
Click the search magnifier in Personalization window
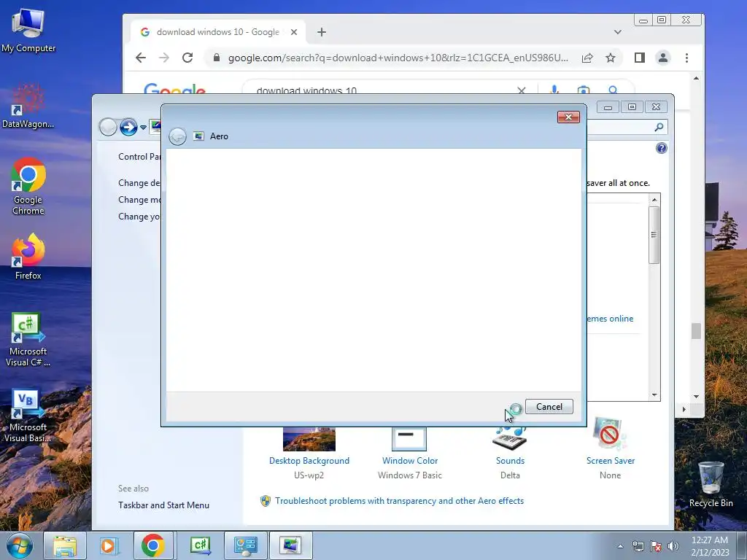(659, 127)
